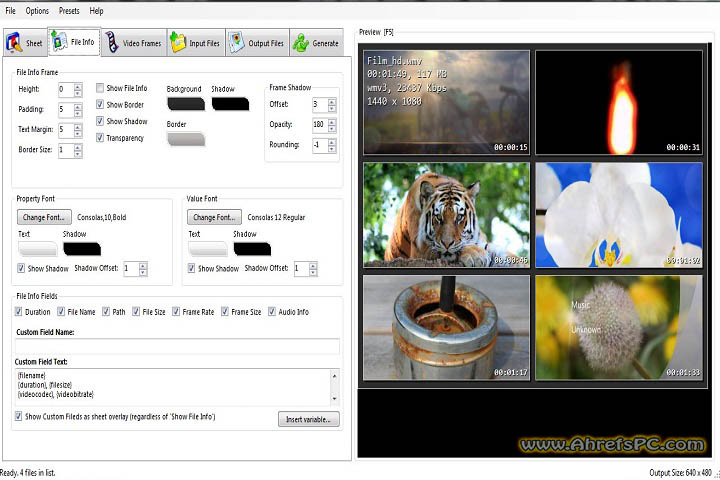The image size is (720, 480).
Task: Open the Help menu
Action: click(x=96, y=11)
